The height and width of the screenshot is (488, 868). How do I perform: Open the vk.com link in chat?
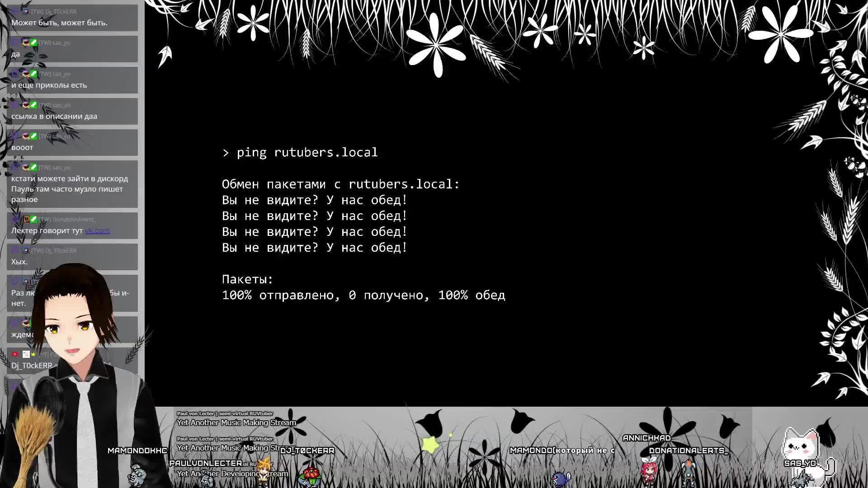(x=97, y=230)
